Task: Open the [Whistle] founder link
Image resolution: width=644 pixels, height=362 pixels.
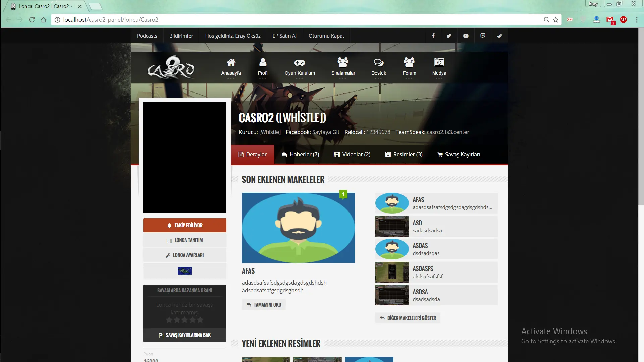Action: click(270, 132)
